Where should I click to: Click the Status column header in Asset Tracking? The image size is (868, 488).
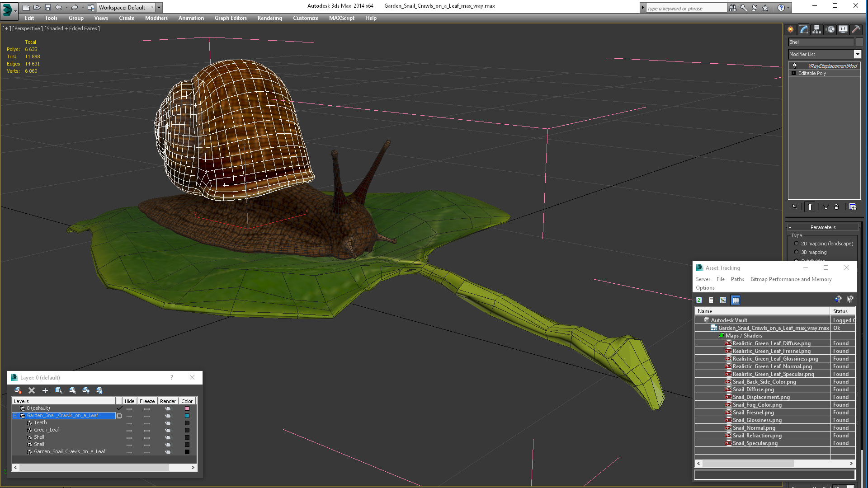pyautogui.click(x=842, y=311)
